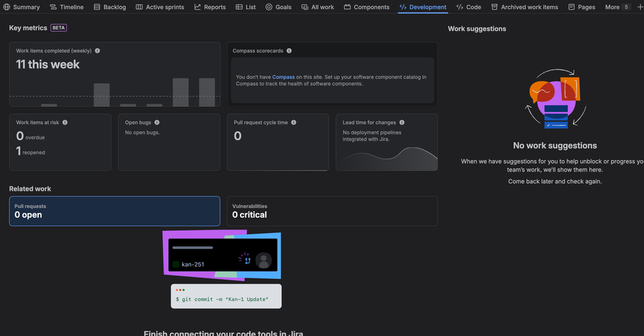644x336 pixels.
Task: Click the Code tab's bracket icon
Action: coord(459,7)
